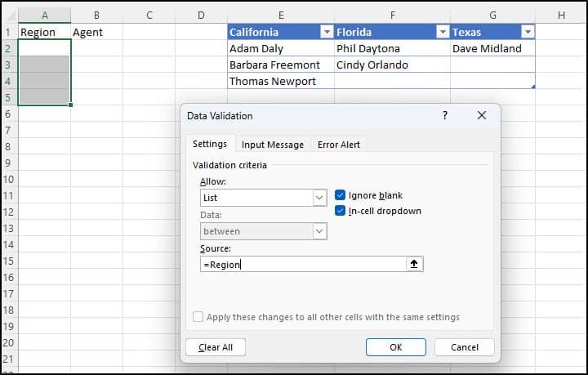Viewport: 588px width, 375px height.
Task: Select row 20 header
Action: tap(8, 343)
